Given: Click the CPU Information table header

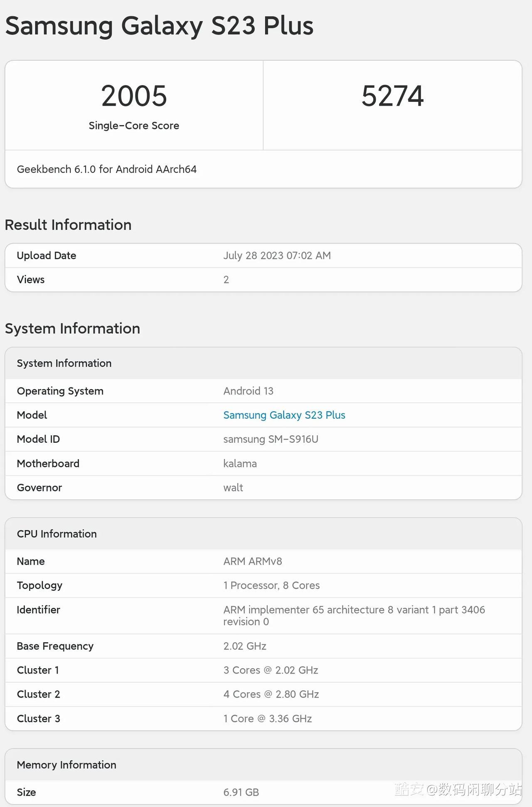Looking at the screenshot, I should [x=264, y=533].
